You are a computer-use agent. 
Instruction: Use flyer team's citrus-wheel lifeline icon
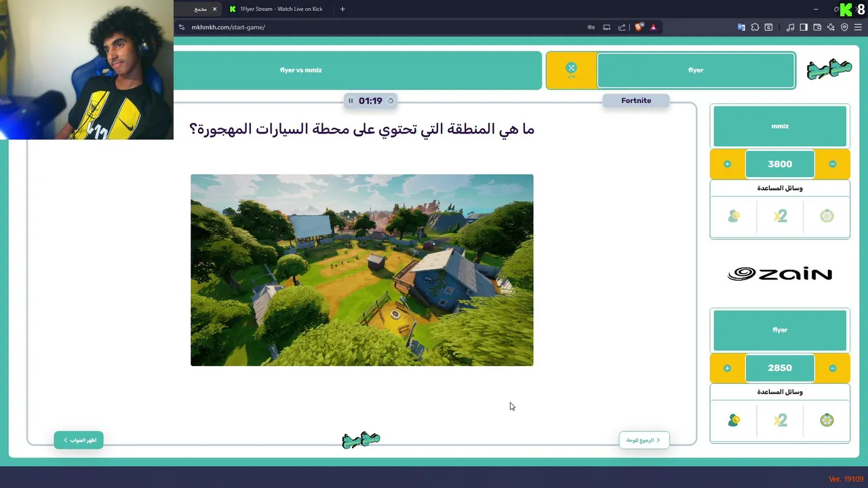(827, 420)
